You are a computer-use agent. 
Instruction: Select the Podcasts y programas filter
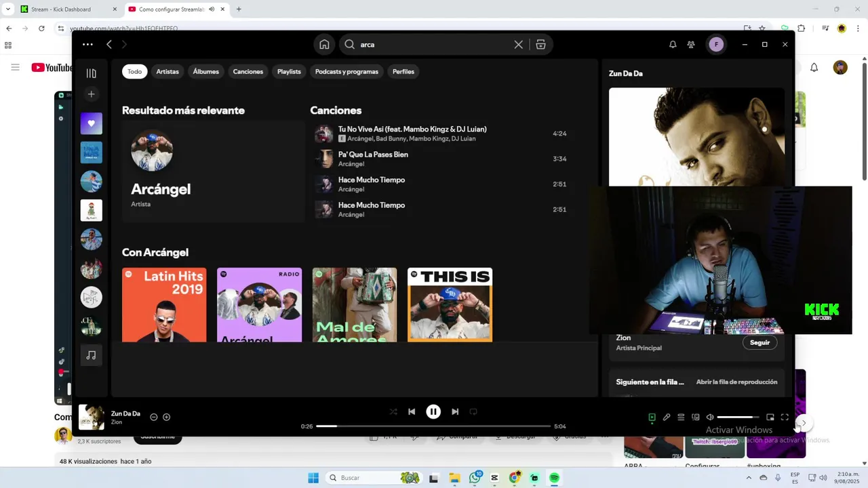click(347, 72)
